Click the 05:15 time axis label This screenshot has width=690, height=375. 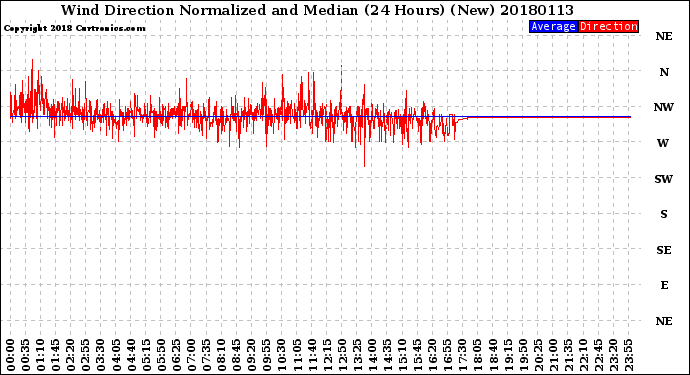coord(146,355)
